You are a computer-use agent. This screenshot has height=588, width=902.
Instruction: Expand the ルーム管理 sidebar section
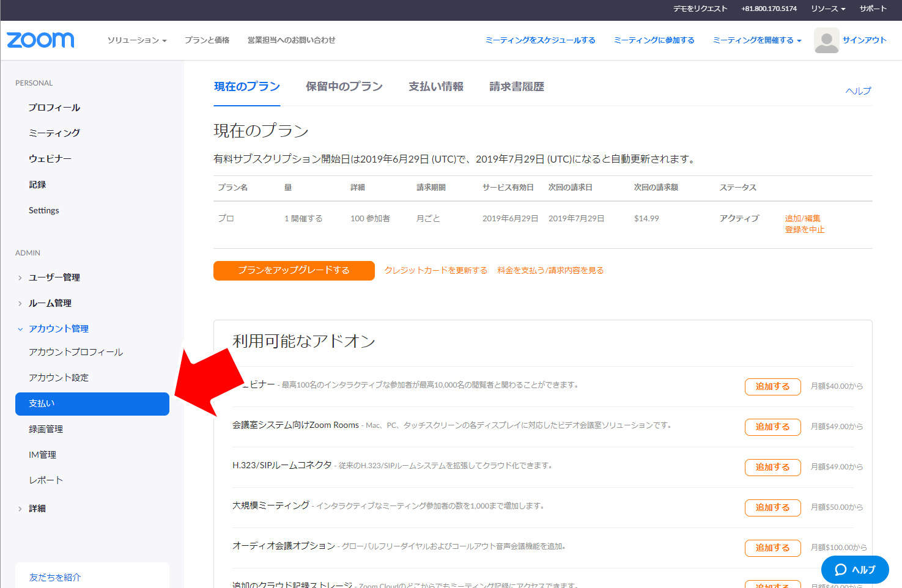coord(50,303)
